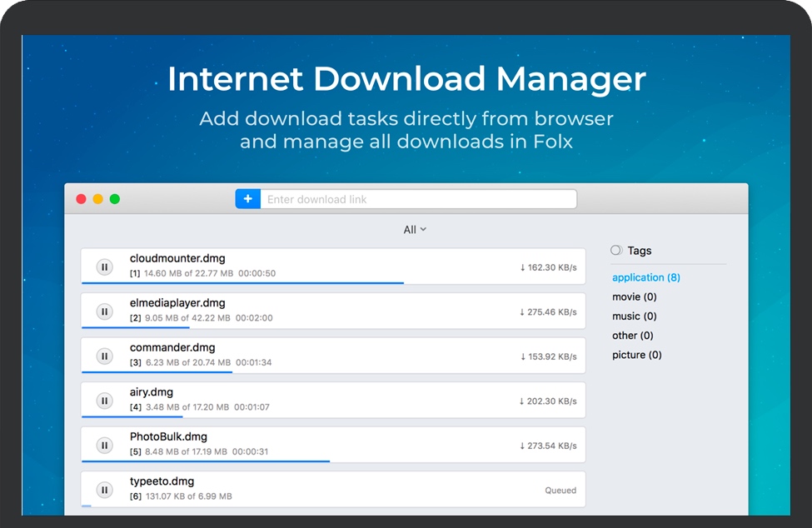Click the green full-screen window button
The height and width of the screenshot is (528, 812).
click(x=115, y=199)
